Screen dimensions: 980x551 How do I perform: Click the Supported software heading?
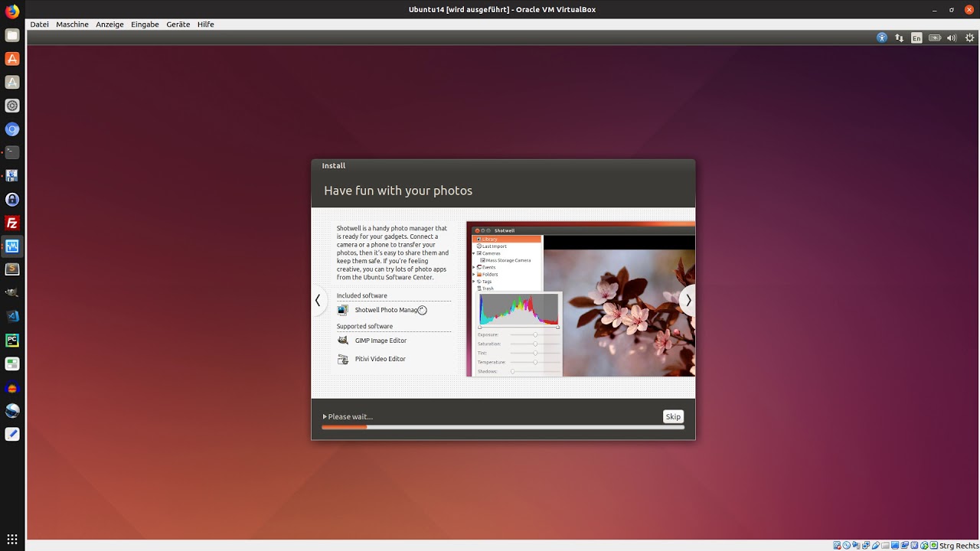364,326
